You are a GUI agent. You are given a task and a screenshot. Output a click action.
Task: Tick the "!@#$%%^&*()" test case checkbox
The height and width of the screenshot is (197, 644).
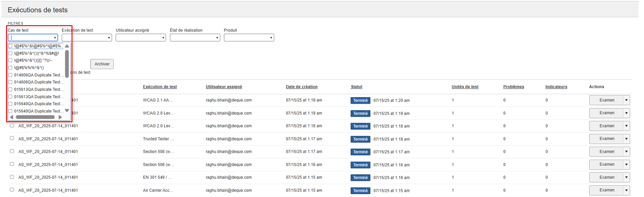[x=11, y=68]
